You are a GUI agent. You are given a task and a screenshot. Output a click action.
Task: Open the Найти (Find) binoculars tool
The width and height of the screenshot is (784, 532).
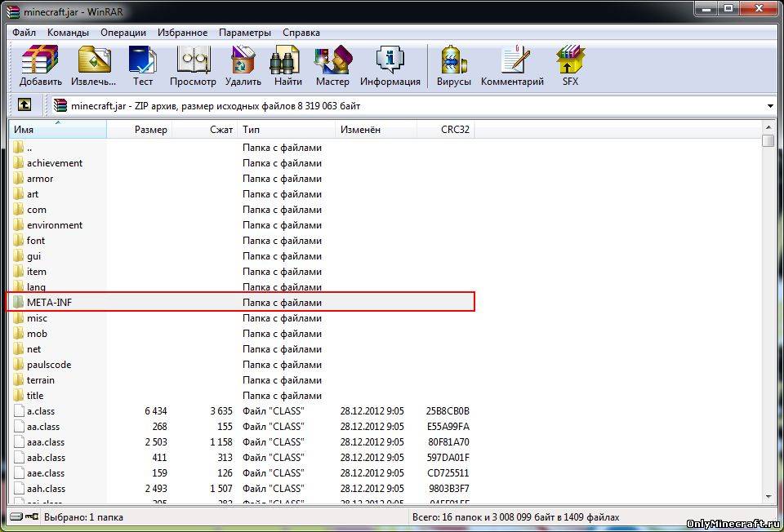(288, 65)
